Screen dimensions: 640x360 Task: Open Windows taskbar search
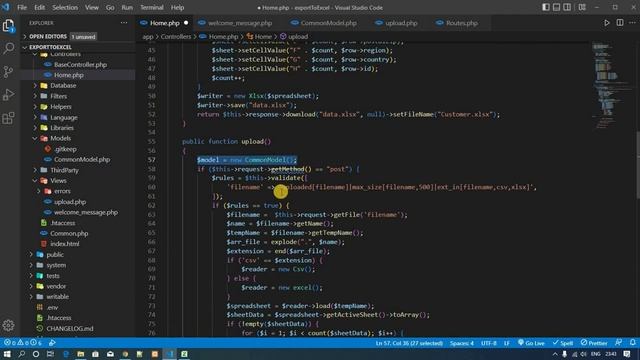point(22,354)
